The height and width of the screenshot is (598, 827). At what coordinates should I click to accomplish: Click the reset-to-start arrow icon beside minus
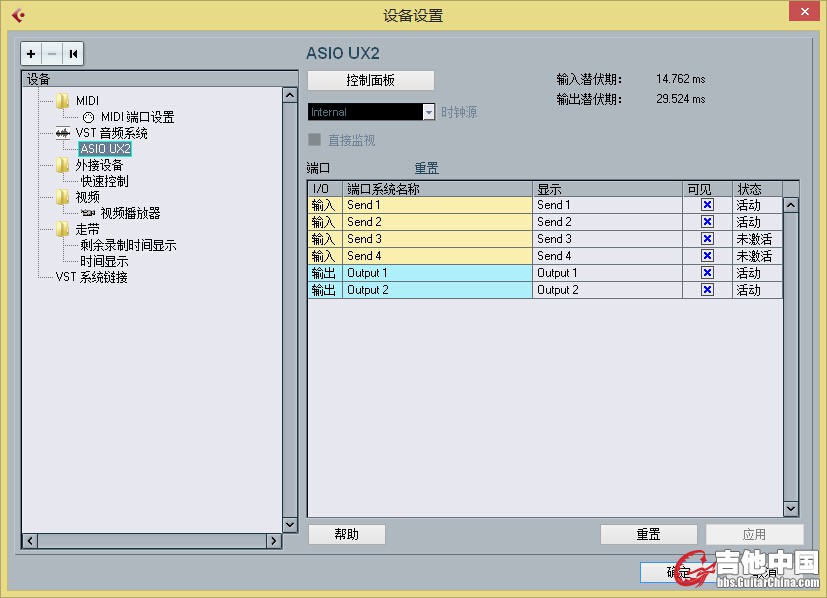coord(73,53)
